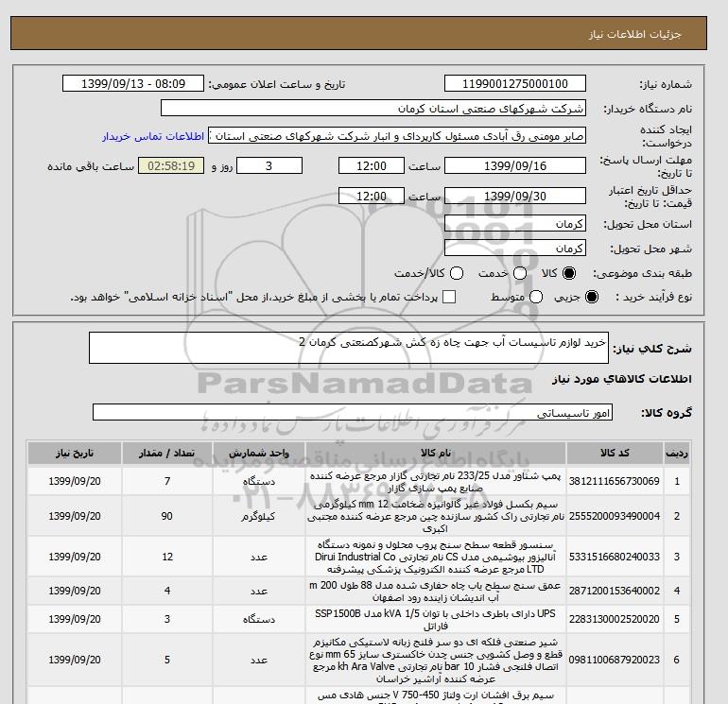Click product code 5331516680240033
This screenshot has height=704, width=728.
coord(615,557)
